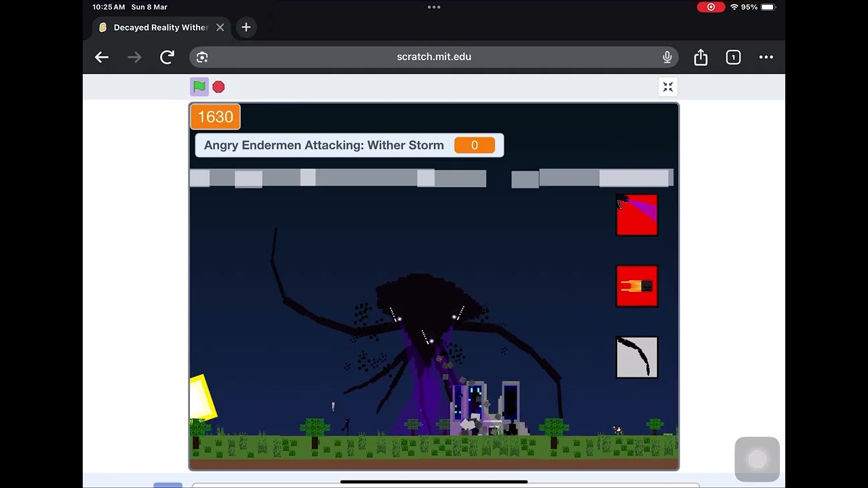Open a new browser tab

[246, 27]
